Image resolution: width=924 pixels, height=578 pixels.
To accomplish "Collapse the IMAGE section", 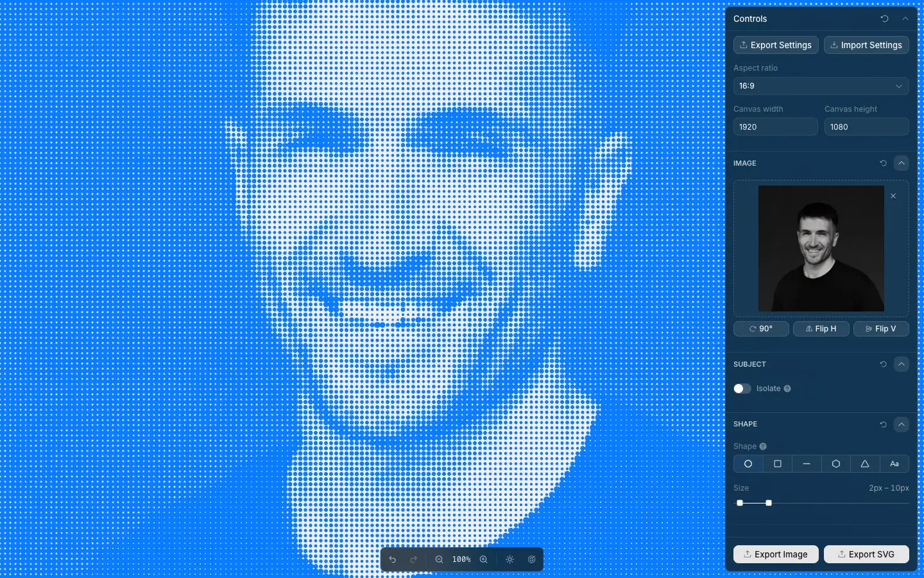I will tap(902, 163).
